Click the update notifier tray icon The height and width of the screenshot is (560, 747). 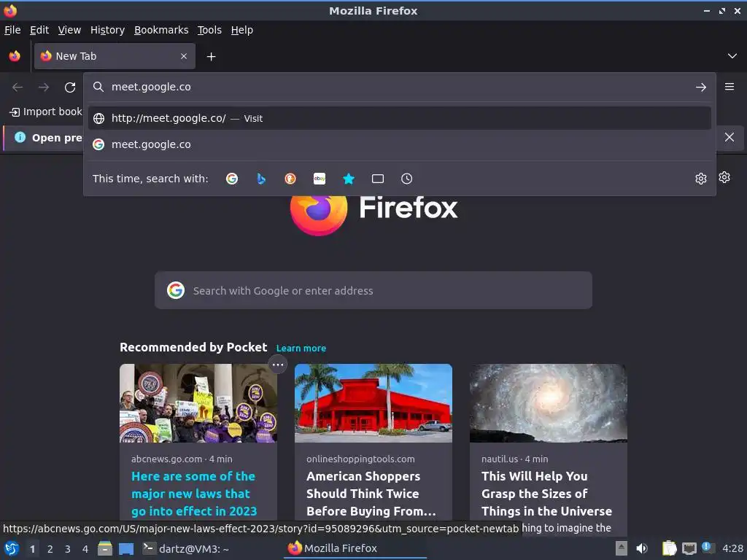click(708, 548)
